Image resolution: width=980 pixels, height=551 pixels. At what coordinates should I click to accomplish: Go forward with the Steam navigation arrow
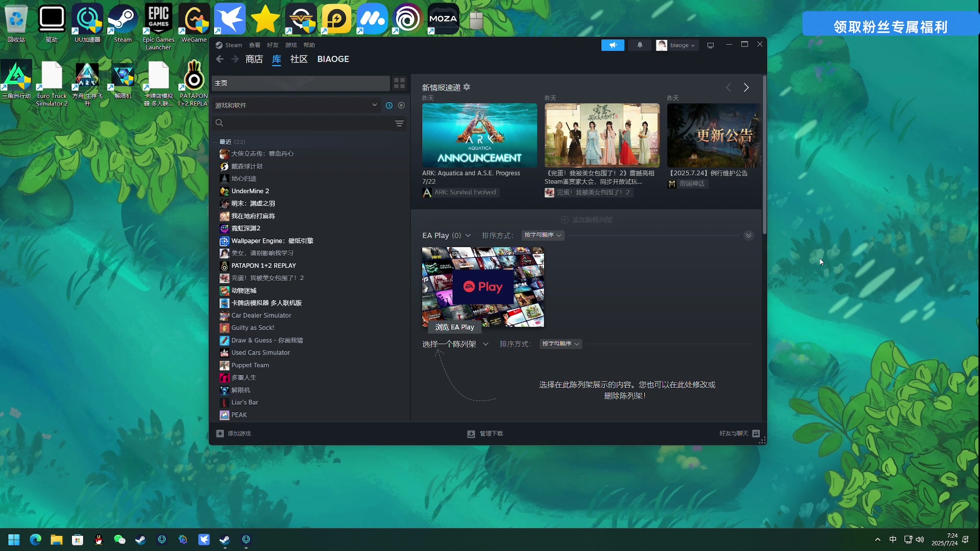pos(235,59)
